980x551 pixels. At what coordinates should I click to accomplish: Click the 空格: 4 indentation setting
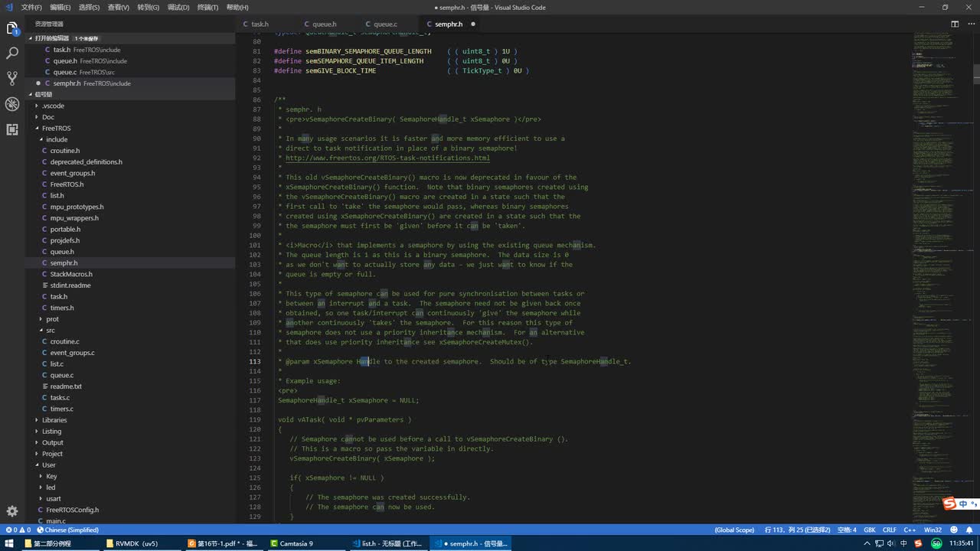(847, 530)
